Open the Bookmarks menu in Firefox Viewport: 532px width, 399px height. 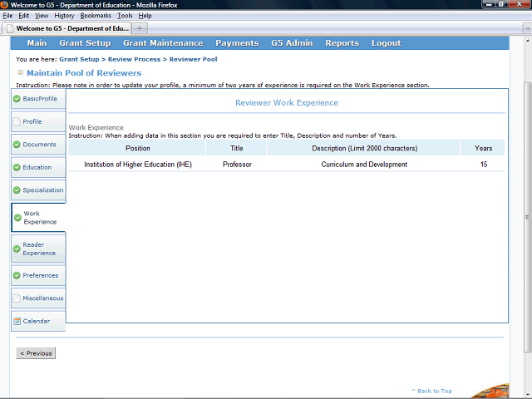96,16
